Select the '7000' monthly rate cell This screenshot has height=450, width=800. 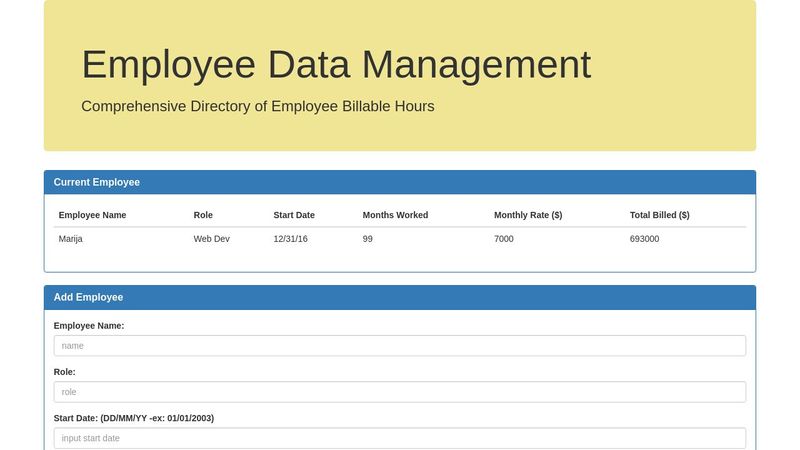click(504, 239)
